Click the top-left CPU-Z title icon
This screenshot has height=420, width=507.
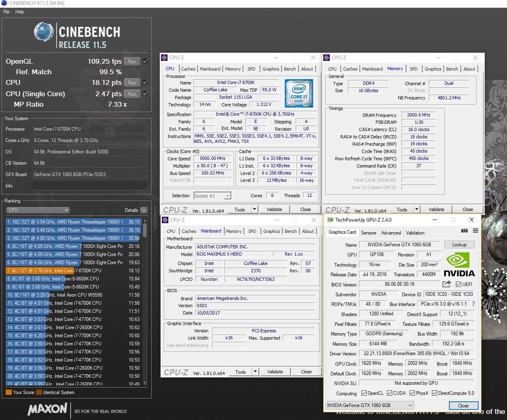tap(164, 58)
